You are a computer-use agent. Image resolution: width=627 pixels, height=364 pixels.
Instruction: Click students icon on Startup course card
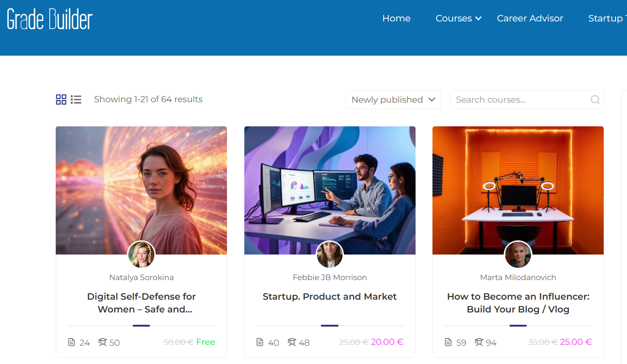(291, 342)
